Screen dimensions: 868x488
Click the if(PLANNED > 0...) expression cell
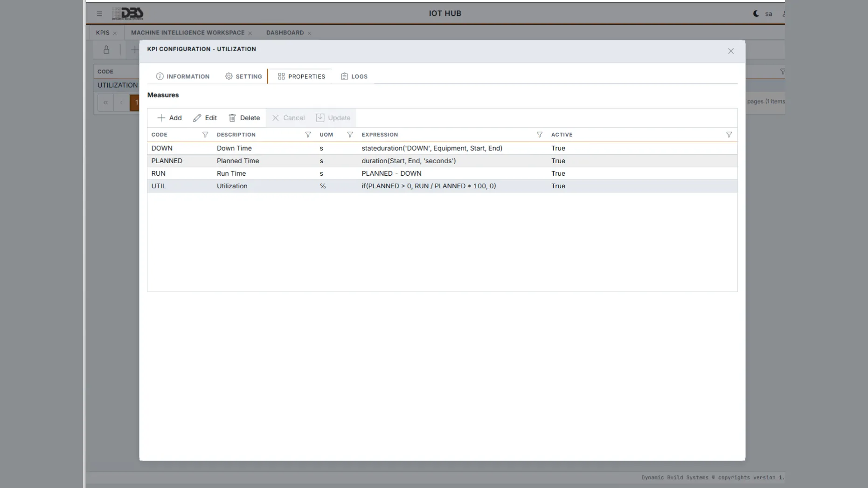[x=429, y=186]
